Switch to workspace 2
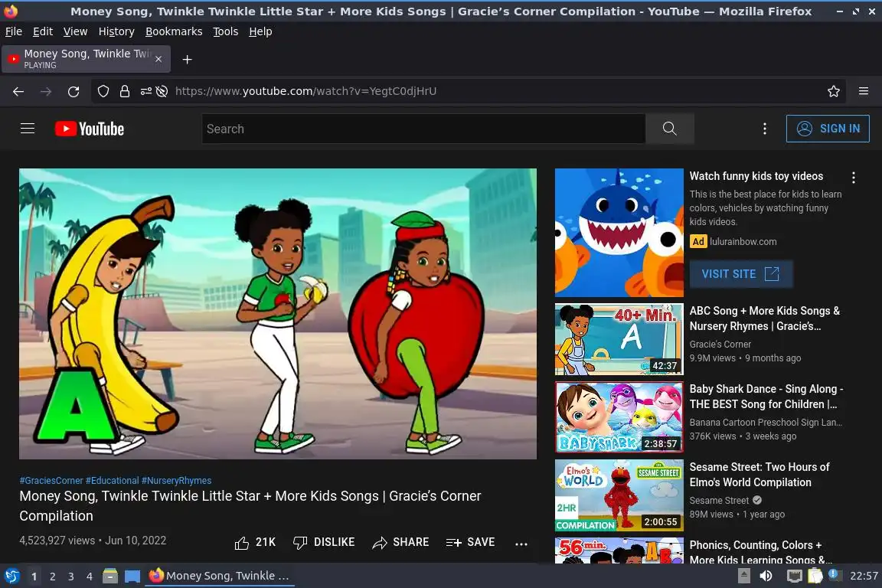 [x=52, y=577]
